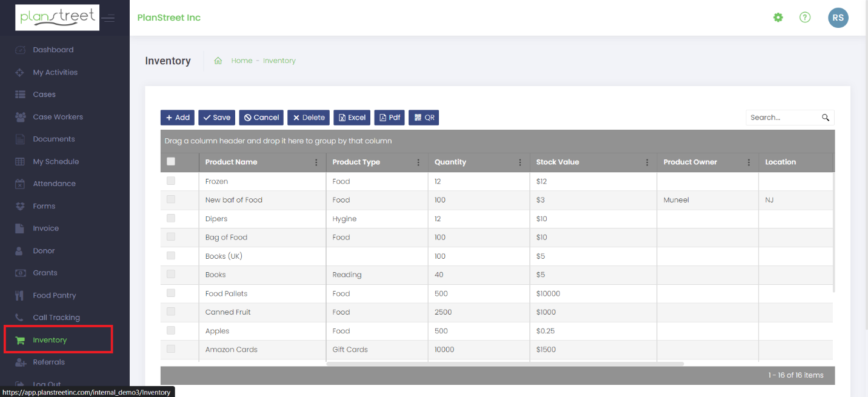
Task: Export the inventory using the Excel button
Action: [352, 117]
